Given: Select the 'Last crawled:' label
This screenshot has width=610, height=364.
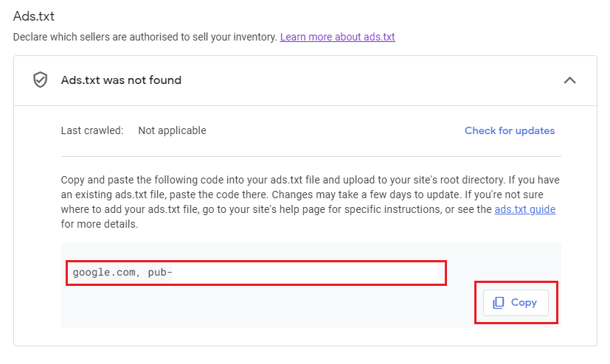Looking at the screenshot, I should pyautogui.click(x=91, y=130).
